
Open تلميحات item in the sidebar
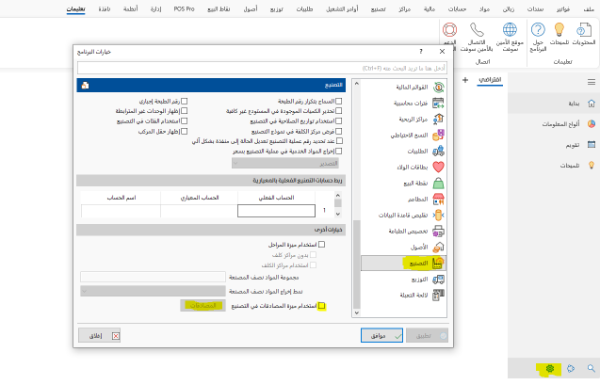pos(554,165)
